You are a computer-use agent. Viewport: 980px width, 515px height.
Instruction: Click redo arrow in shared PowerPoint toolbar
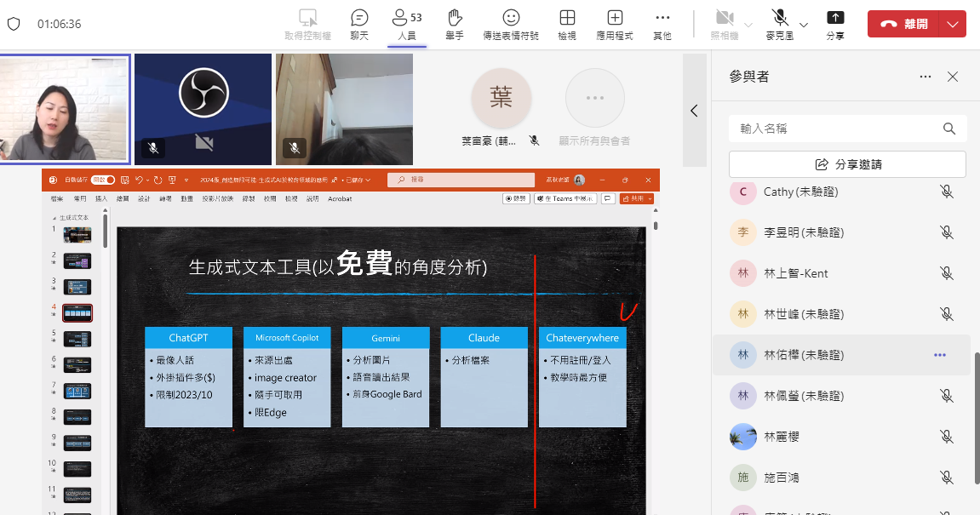(x=158, y=180)
